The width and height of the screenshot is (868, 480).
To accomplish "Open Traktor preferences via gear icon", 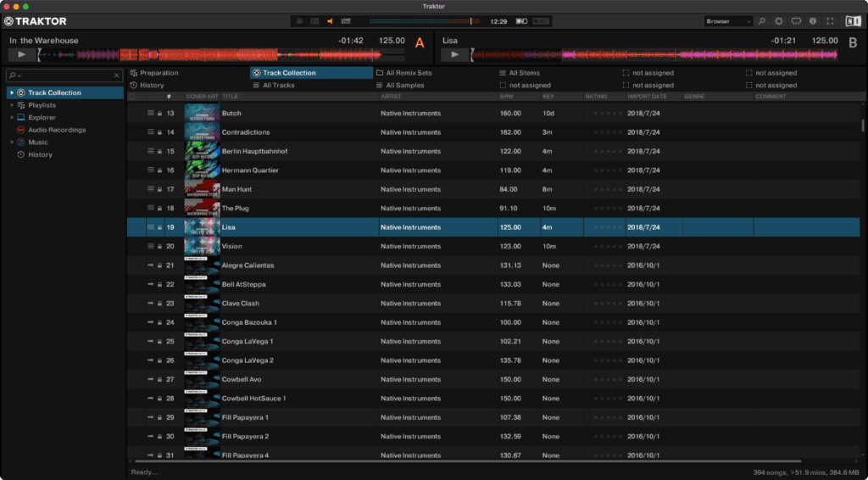I will tap(779, 21).
